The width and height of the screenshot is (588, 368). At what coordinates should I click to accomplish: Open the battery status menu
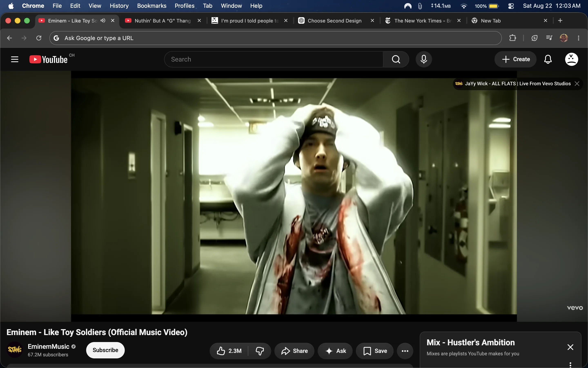coord(487,6)
